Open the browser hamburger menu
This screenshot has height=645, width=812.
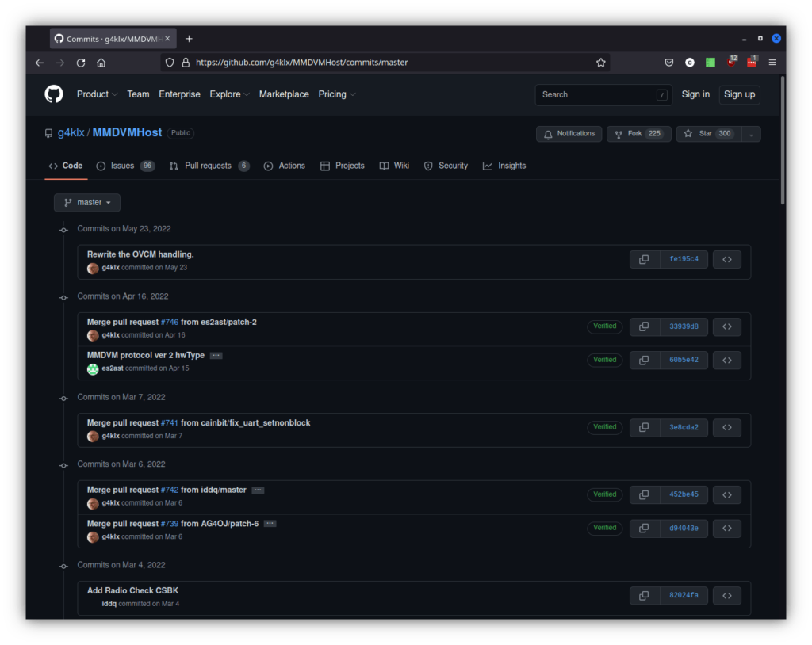pos(772,63)
